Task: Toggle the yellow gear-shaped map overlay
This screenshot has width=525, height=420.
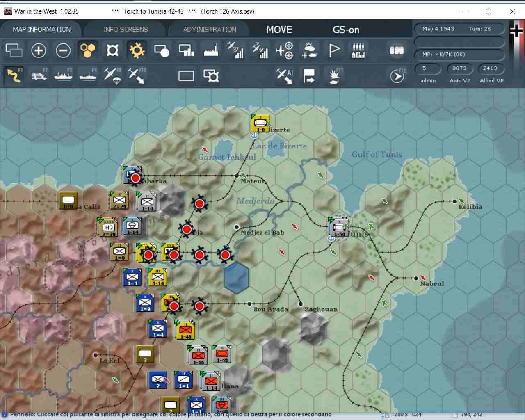Action: tap(137, 50)
